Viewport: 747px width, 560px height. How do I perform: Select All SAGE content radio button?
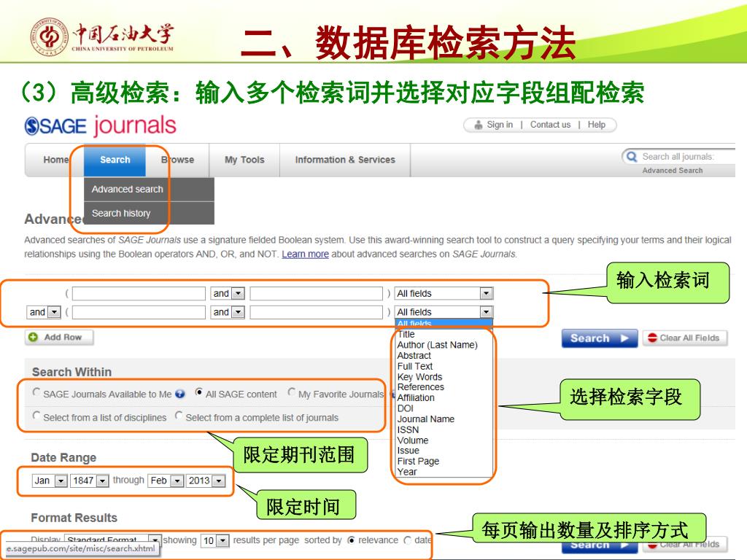point(198,392)
